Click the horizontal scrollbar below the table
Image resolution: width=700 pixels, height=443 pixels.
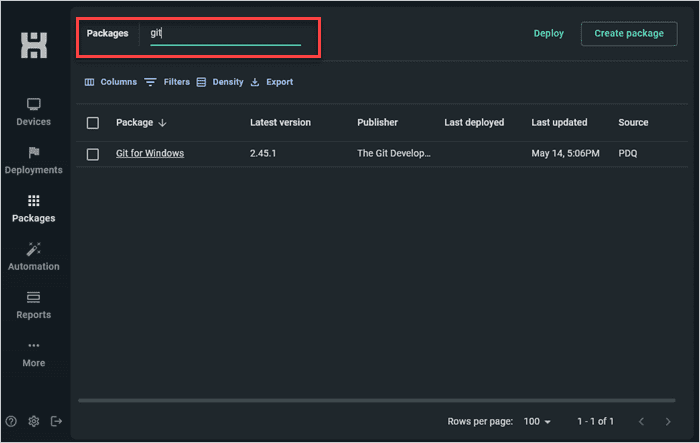point(377,401)
